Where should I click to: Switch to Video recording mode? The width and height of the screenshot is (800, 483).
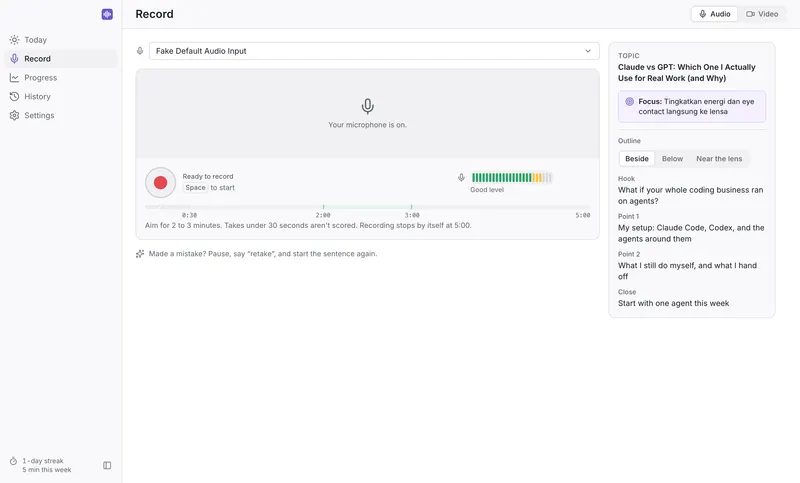point(762,14)
